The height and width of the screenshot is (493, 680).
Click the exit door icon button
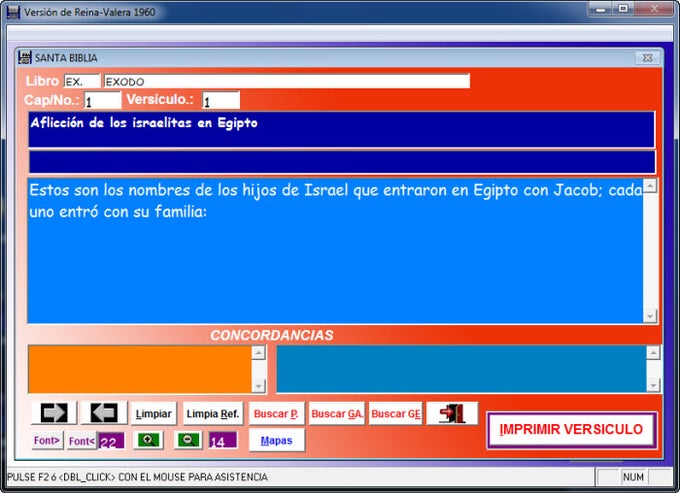coord(452,413)
